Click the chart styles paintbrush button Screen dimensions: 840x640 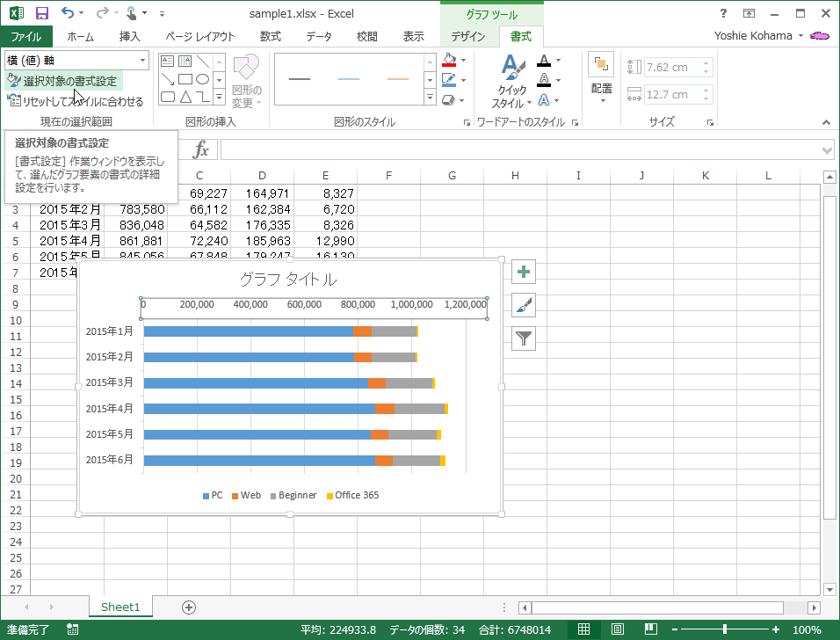coord(524,305)
